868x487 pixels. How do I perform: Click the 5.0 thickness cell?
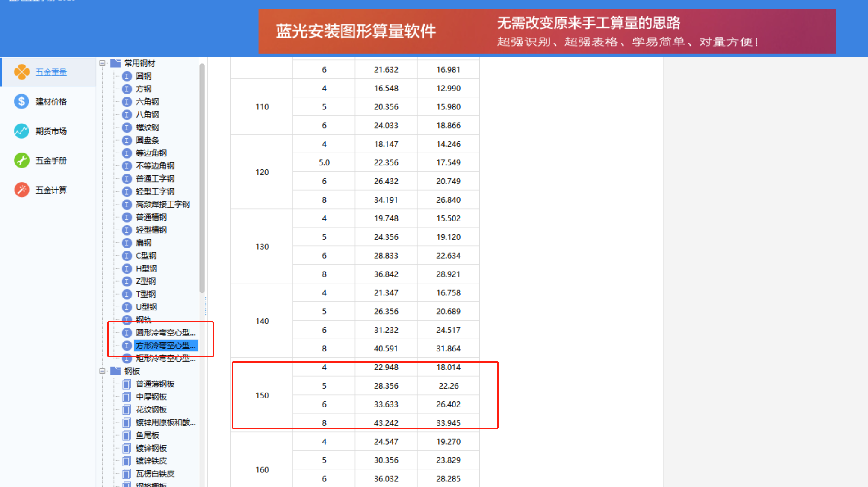[x=324, y=162]
